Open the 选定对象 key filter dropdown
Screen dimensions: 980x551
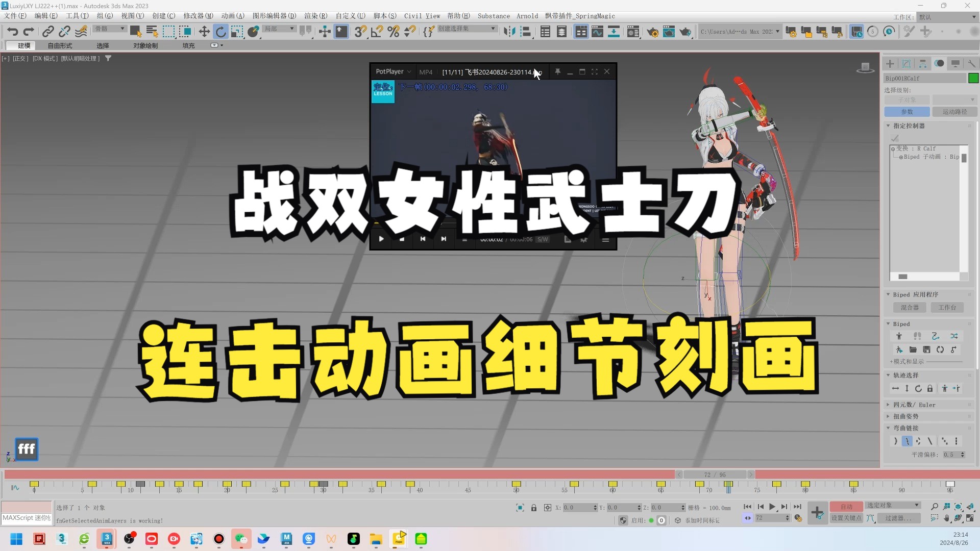point(893,506)
